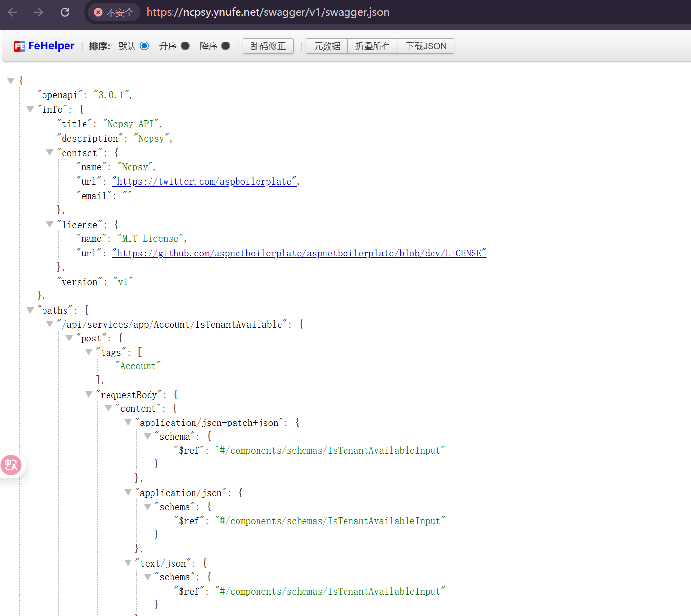Open the pink translate floating widget
The width and height of the screenshot is (691, 616).
point(11,465)
